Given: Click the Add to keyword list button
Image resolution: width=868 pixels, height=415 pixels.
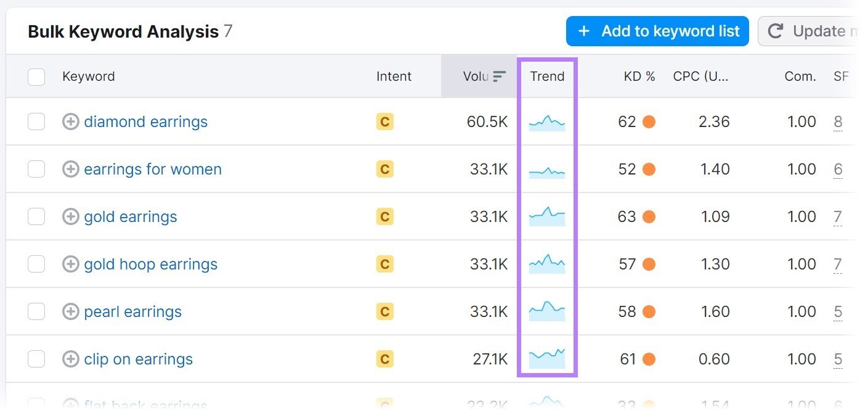Looking at the screenshot, I should 657,31.
